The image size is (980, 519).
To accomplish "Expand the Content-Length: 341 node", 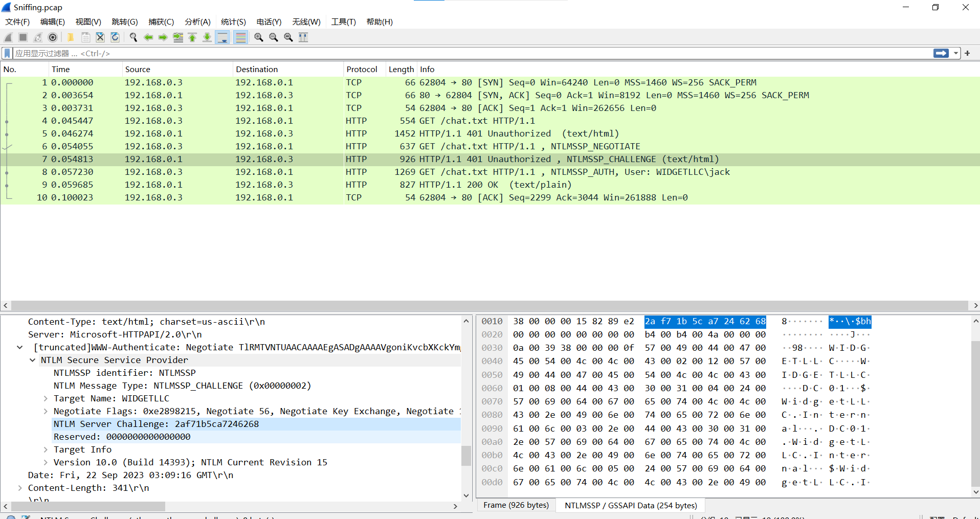I will tap(19, 488).
